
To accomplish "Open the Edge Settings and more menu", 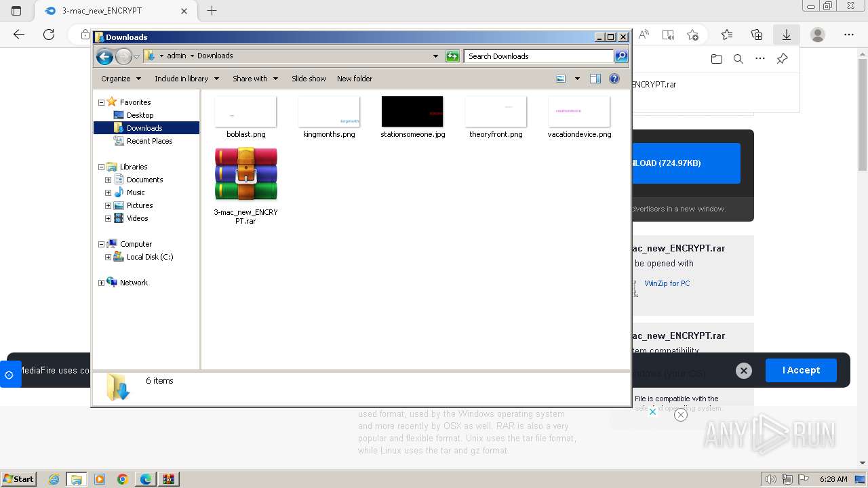I will tap(849, 35).
